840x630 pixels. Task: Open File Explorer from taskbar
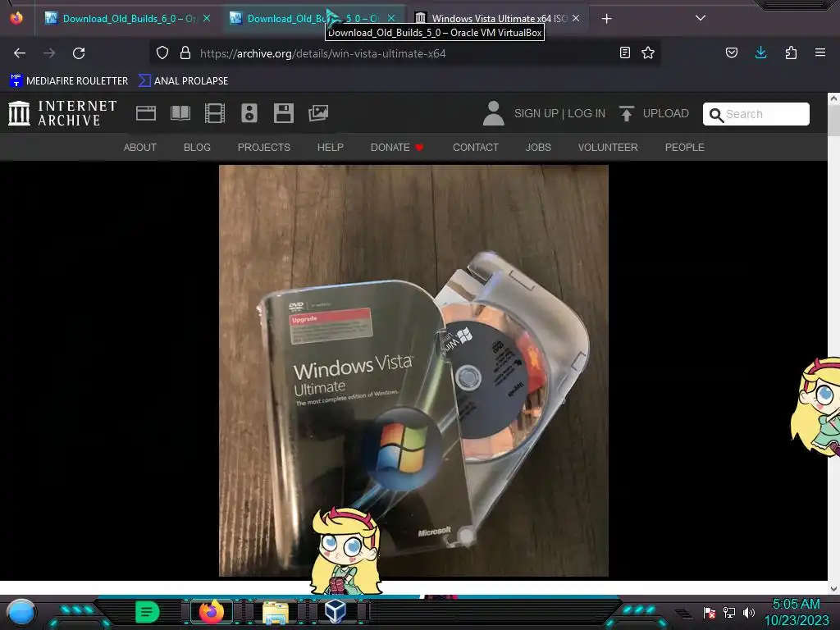click(276, 612)
